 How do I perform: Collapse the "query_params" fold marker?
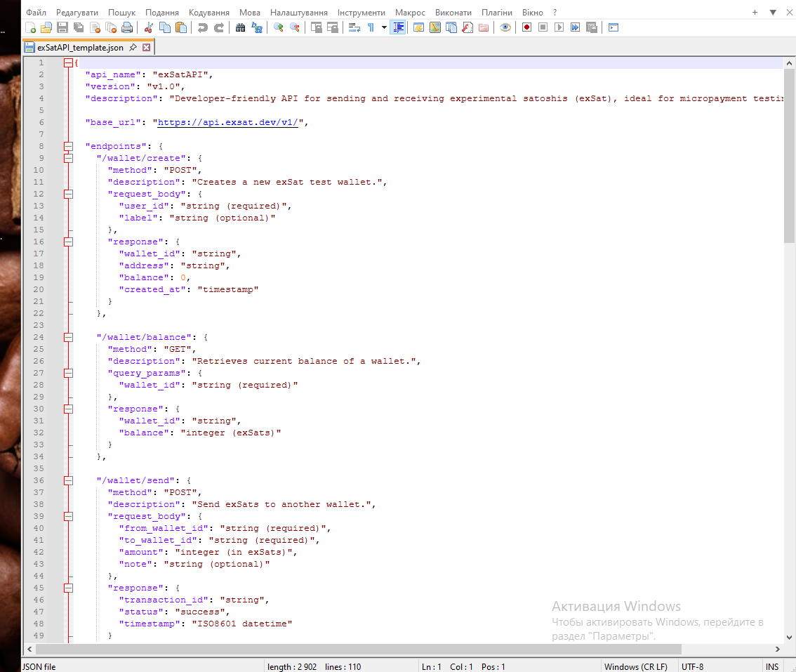click(x=68, y=374)
